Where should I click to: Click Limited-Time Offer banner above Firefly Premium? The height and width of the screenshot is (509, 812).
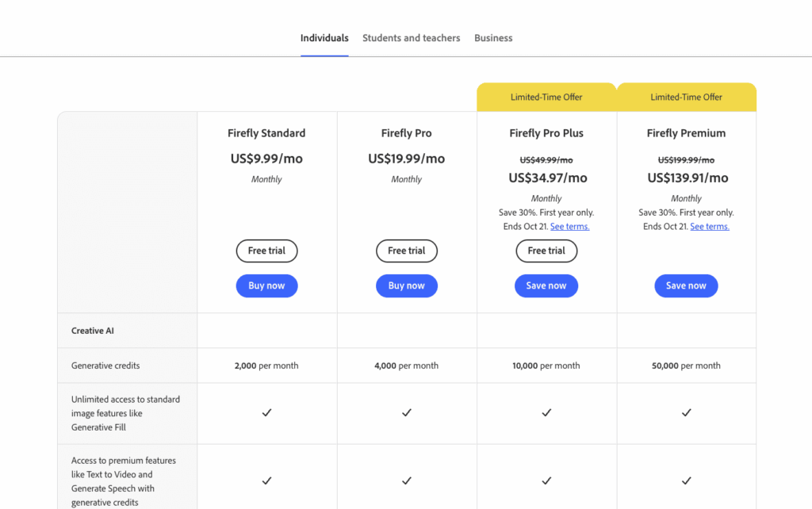(686, 97)
